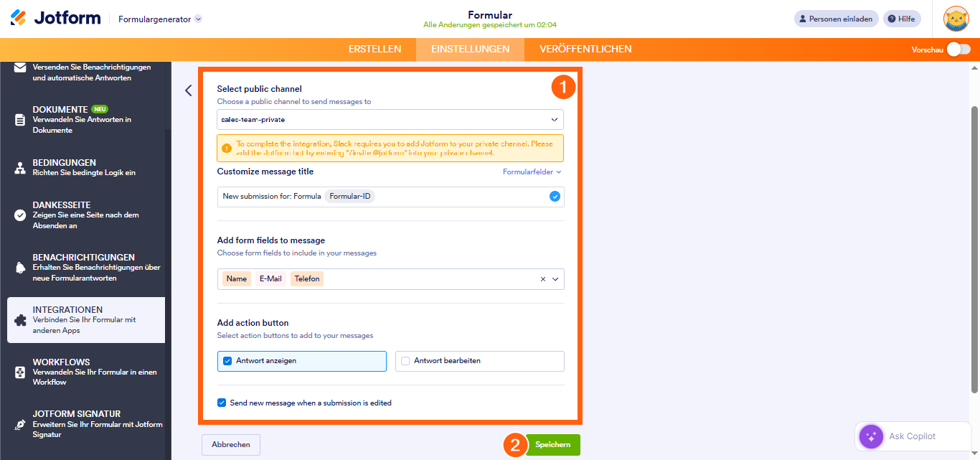Click the Abbrechen button

point(231,445)
